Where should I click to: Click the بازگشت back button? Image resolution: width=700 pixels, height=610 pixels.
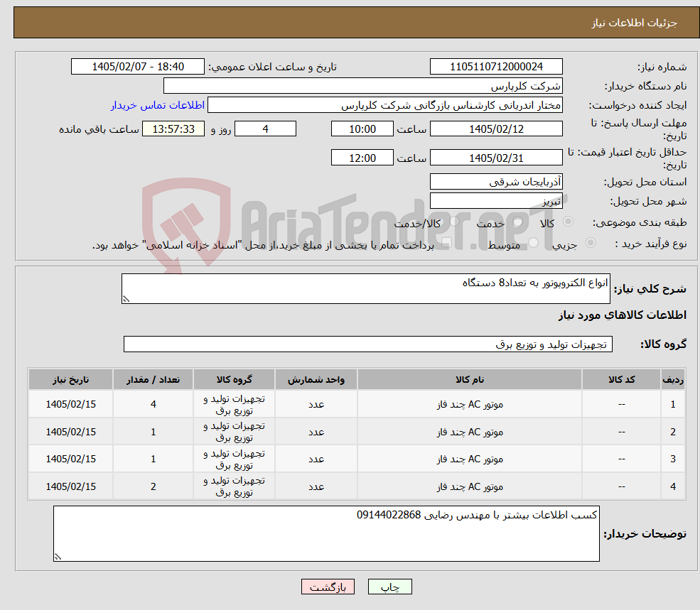coord(328,587)
